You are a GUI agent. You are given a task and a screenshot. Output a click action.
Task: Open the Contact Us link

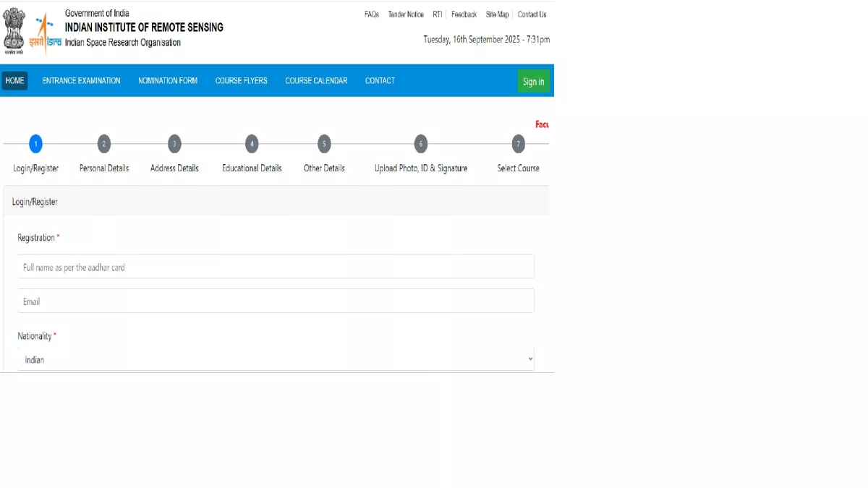532,14
